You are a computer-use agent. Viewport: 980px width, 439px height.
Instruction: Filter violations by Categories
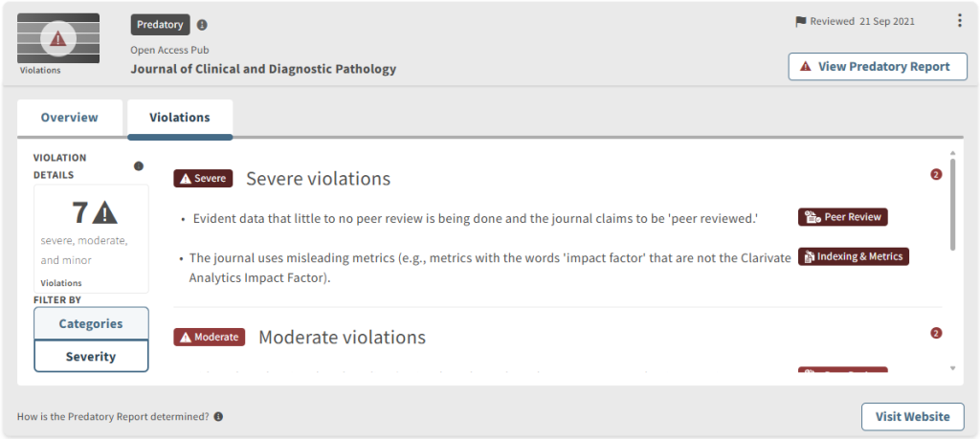point(91,323)
